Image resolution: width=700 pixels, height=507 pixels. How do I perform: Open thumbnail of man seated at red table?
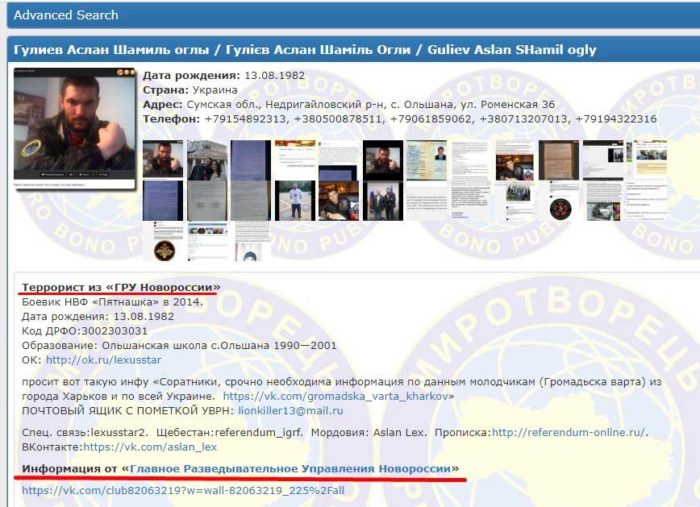[339, 200]
